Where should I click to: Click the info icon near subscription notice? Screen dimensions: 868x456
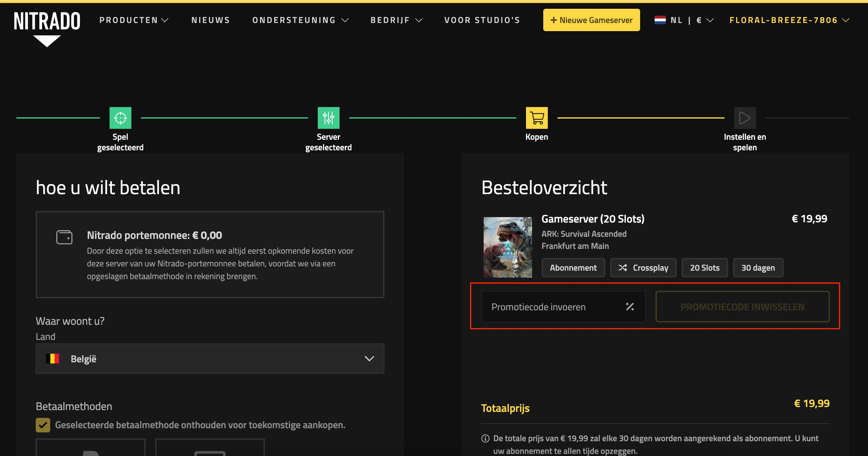click(485, 438)
